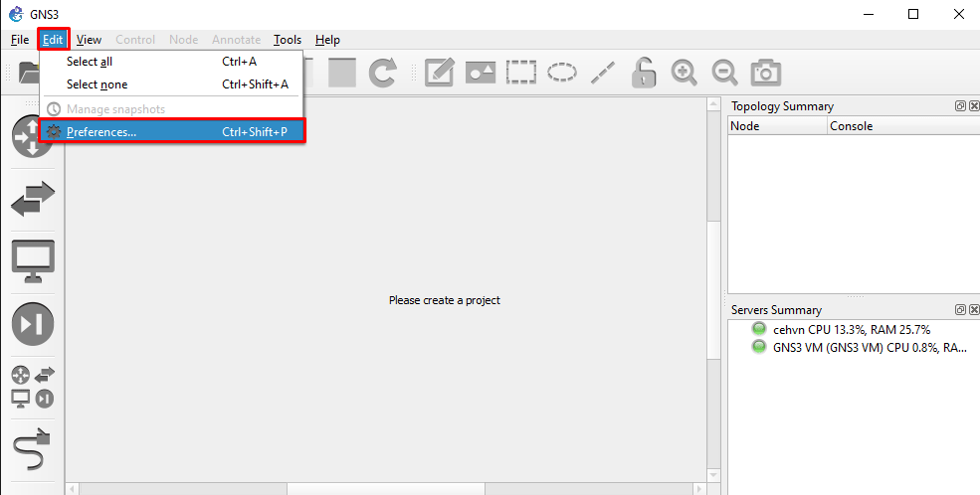This screenshot has height=495, width=980.
Task: Open the Edit menu
Action: point(53,40)
